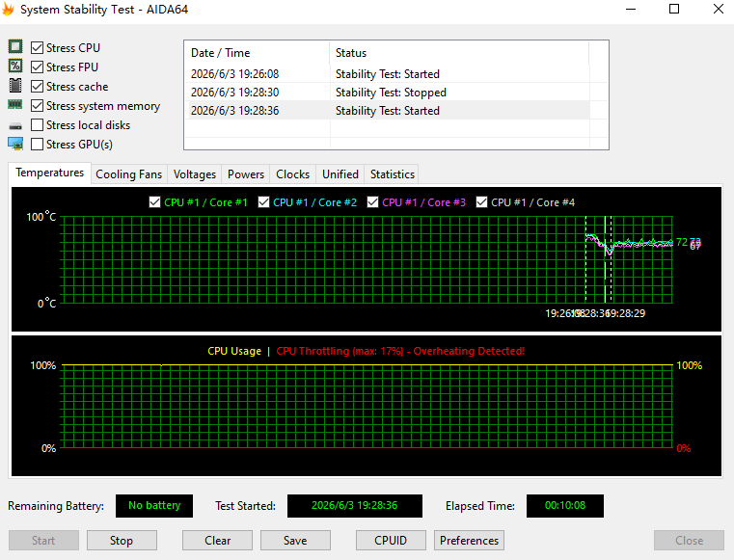This screenshot has height=560, width=734.
Task: Enable the Stress GPU(s) checkbox
Action: [x=37, y=144]
